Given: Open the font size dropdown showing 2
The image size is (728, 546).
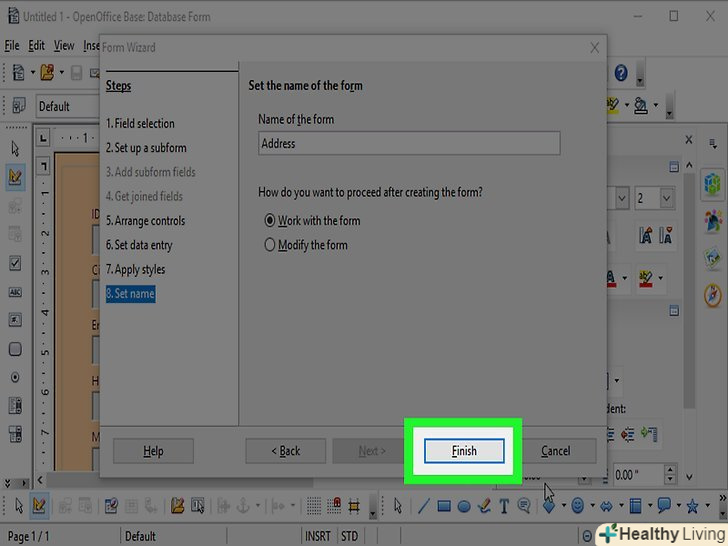Looking at the screenshot, I should 666,199.
